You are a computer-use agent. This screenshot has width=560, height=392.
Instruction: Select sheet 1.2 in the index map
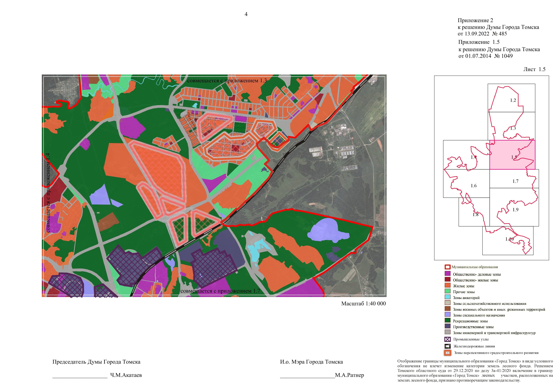click(513, 100)
